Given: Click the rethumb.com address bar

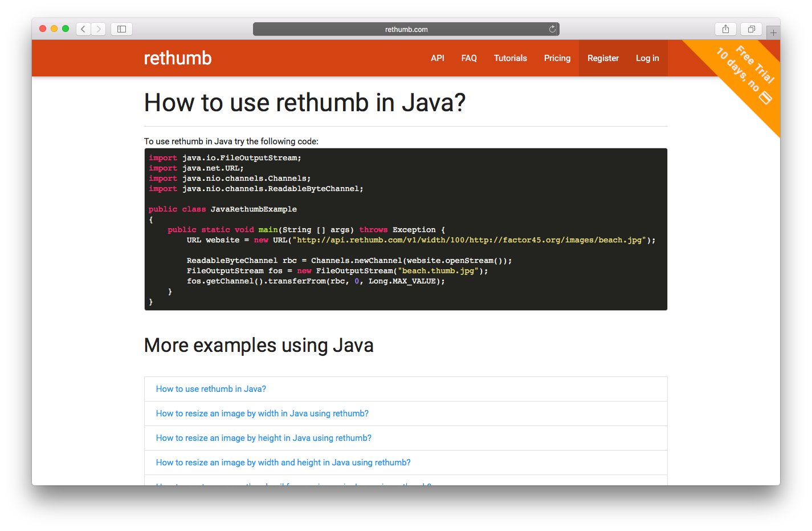Looking at the screenshot, I should pyautogui.click(x=406, y=29).
